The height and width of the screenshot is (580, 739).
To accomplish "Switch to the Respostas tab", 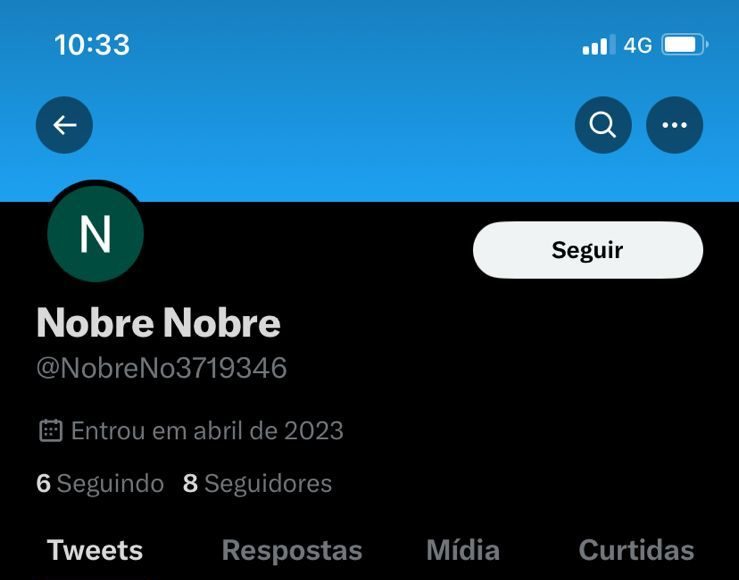I will (292, 550).
